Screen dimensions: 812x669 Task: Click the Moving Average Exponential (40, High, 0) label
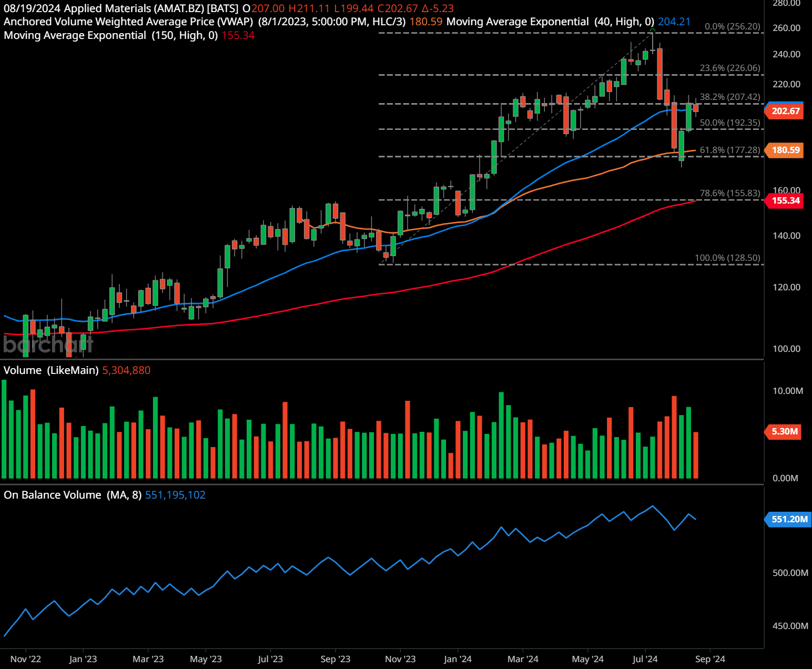pos(550,22)
